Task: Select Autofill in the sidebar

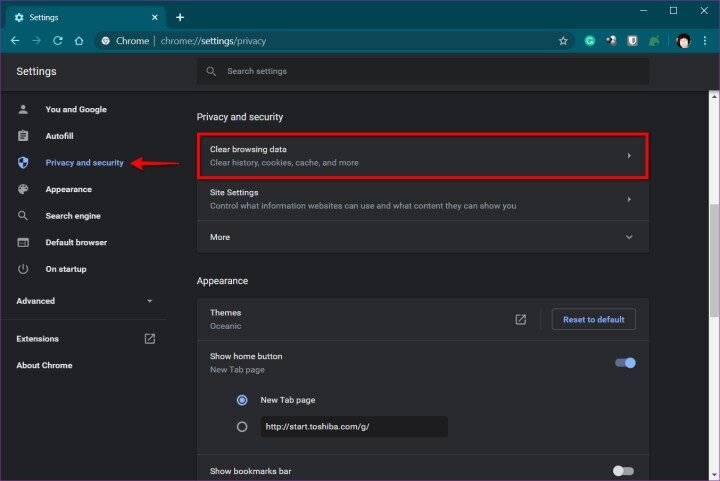Action: click(59, 136)
